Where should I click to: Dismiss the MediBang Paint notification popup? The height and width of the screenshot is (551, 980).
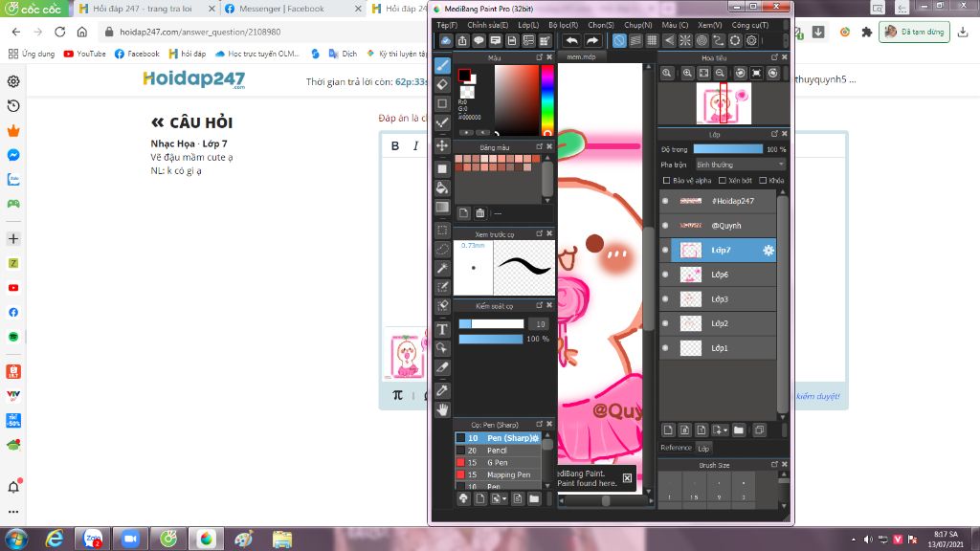(x=627, y=478)
